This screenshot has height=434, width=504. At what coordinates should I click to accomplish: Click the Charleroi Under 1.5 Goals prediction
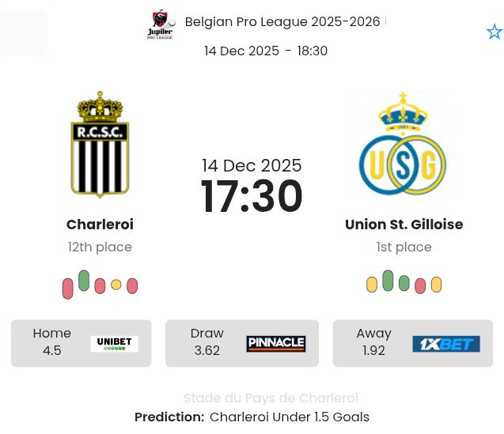click(x=289, y=417)
